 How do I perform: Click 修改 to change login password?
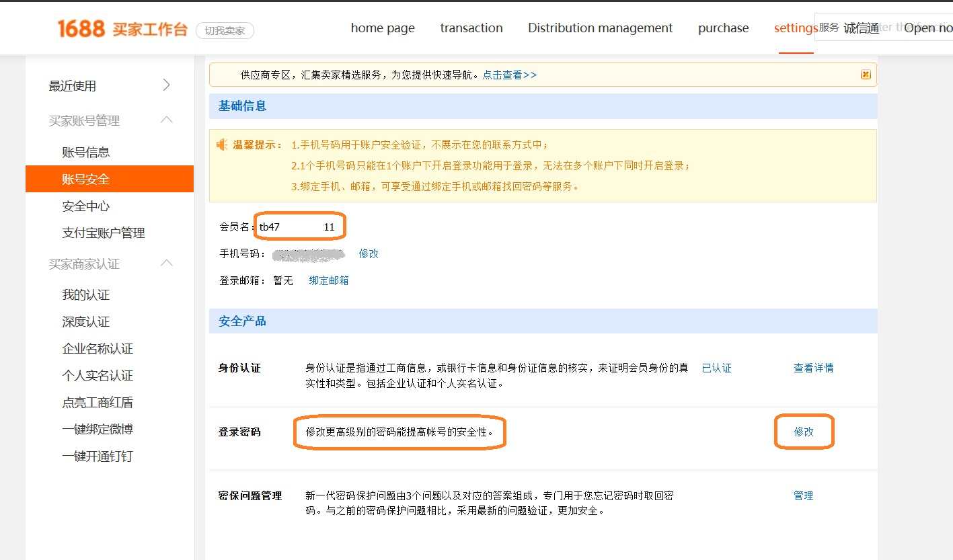point(804,432)
